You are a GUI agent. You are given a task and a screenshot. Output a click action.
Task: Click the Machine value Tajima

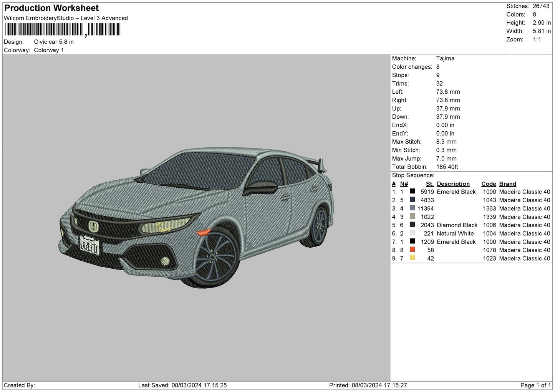click(445, 58)
